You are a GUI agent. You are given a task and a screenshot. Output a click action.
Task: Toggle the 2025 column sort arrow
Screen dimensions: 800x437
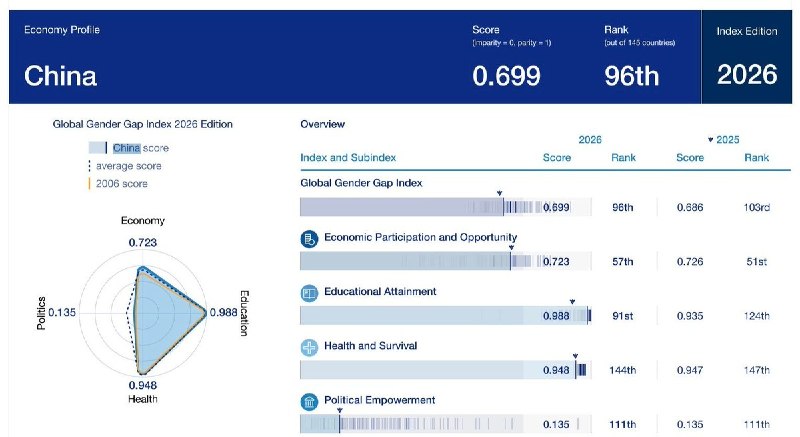(710, 140)
